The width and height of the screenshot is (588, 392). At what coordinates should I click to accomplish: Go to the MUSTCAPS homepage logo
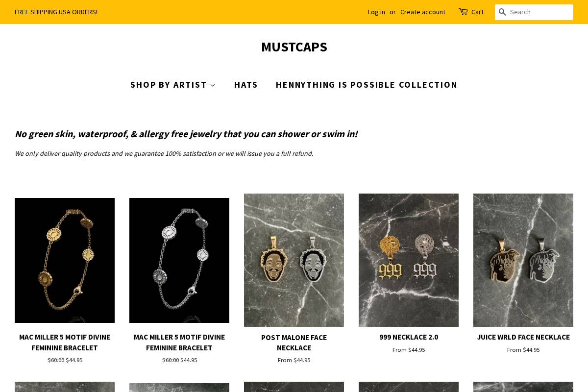[294, 47]
